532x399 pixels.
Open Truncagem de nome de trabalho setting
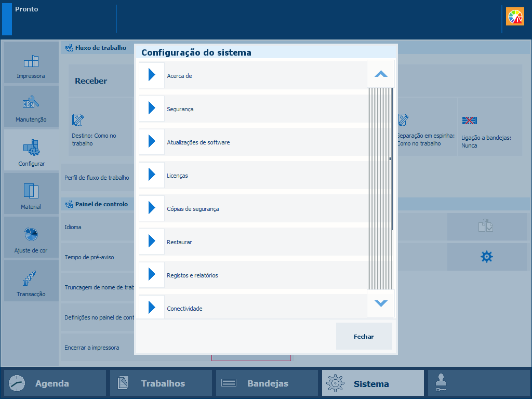pyautogui.click(x=97, y=287)
